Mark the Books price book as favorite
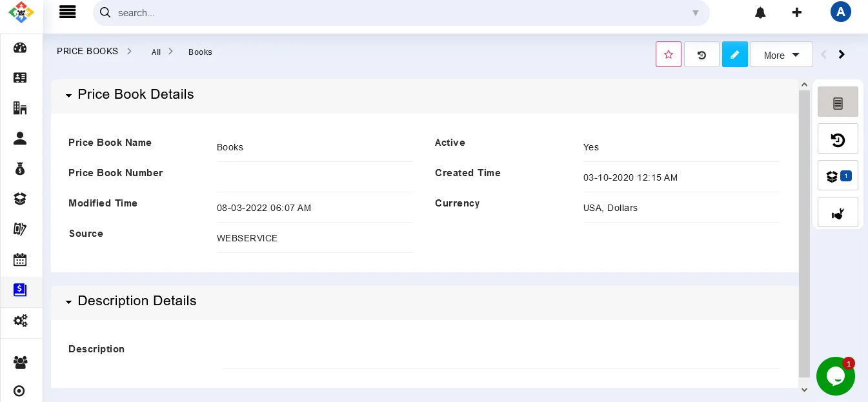 [669, 54]
